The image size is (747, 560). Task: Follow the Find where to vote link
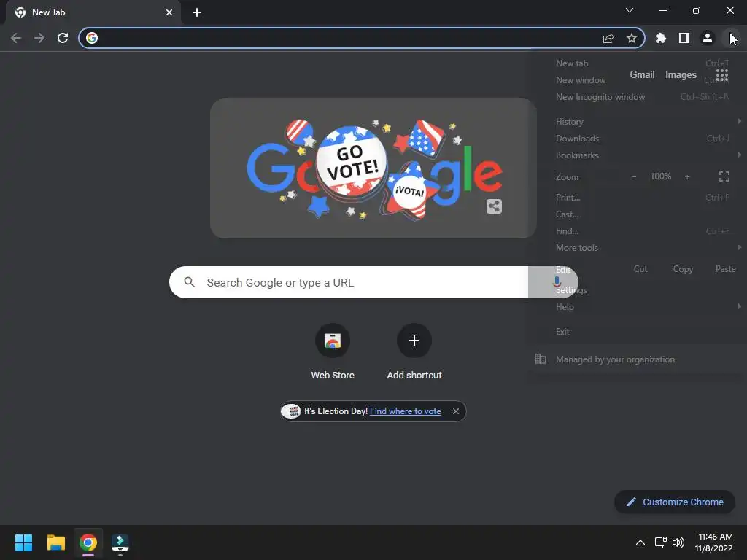(406, 411)
